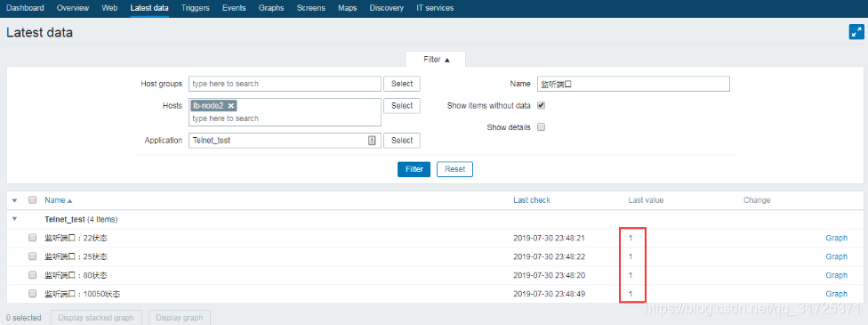Check the port 22 status item
This screenshot has height=325, width=868.
click(32, 238)
